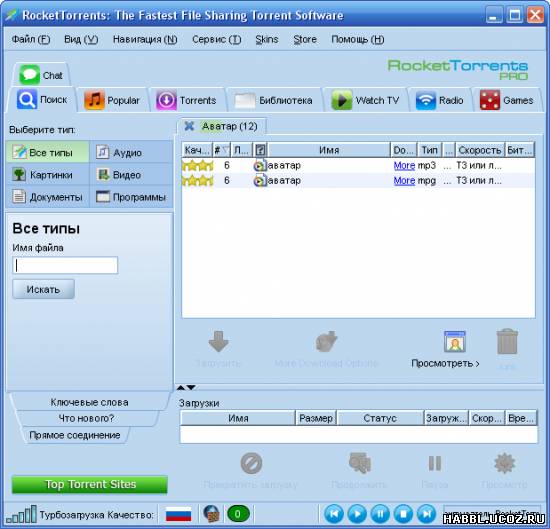Sort results by Имя column
Viewport: 550px width, 529px height.
tap(329, 150)
